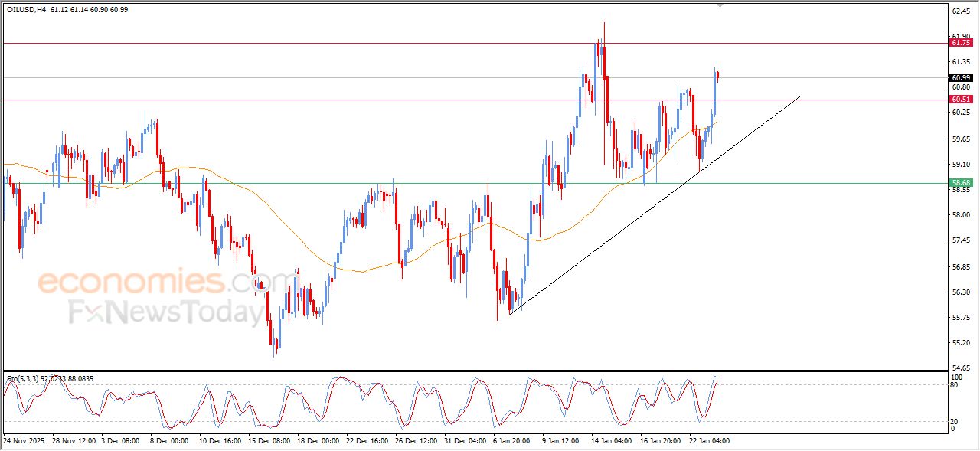Click the OILUSD,H4 chart title text
Screen dimensions: 980x451
(x=29, y=8)
